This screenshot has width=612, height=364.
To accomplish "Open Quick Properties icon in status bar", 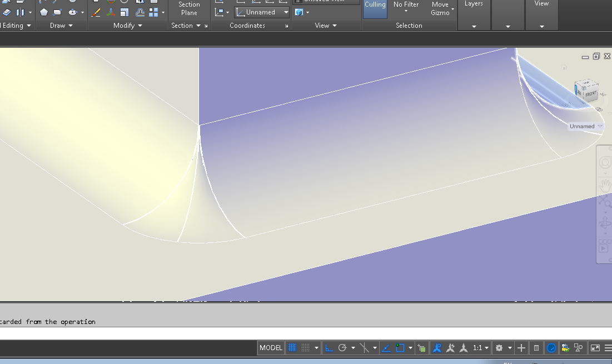I will [x=536, y=348].
